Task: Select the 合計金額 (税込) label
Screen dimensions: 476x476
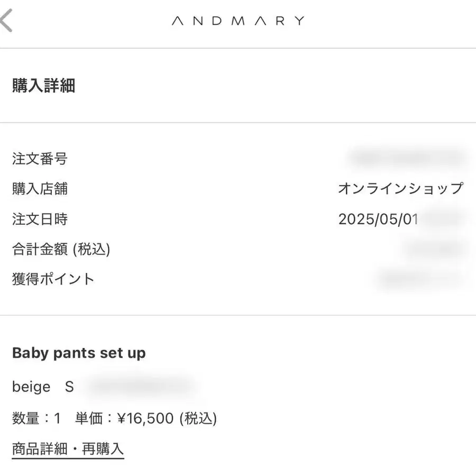Action: pyautogui.click(x=61, y=249)
